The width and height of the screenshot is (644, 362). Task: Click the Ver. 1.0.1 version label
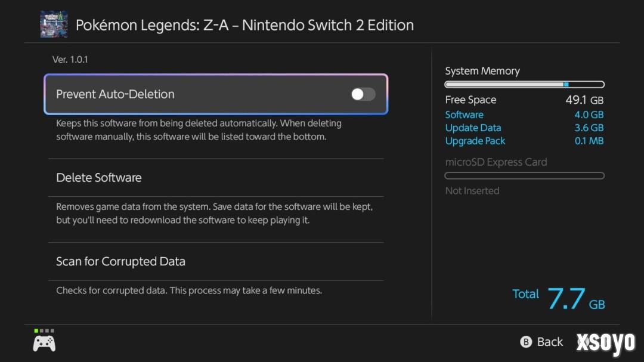[70, 60]
